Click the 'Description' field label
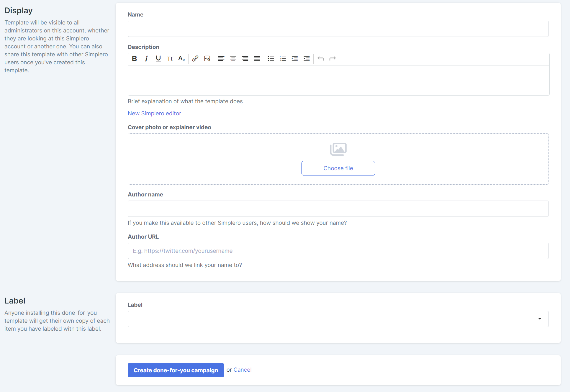This screenshot has height=392, width=570. click(143, 47)
